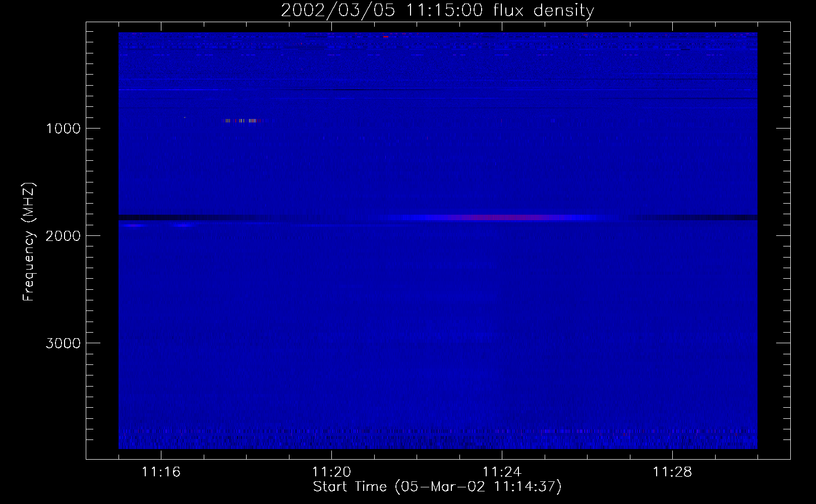816x504 pixels.
Task: Click the '11:28' time tick label
Action: (x=672, y=472)
